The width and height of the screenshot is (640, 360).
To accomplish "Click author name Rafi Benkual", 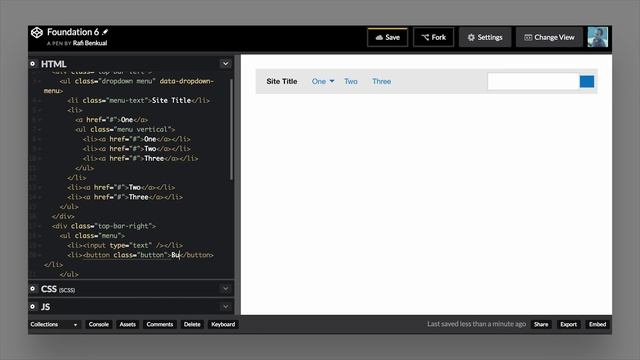I will [90, 43].
